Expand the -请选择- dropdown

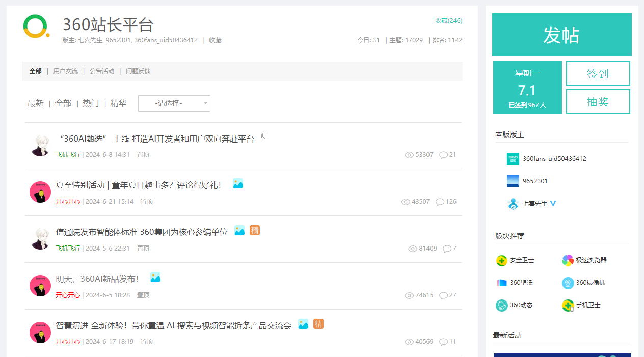coord(174,103)
